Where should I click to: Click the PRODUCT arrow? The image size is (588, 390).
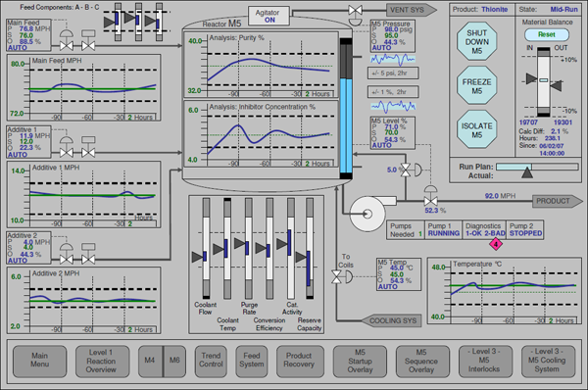point(558,201)
